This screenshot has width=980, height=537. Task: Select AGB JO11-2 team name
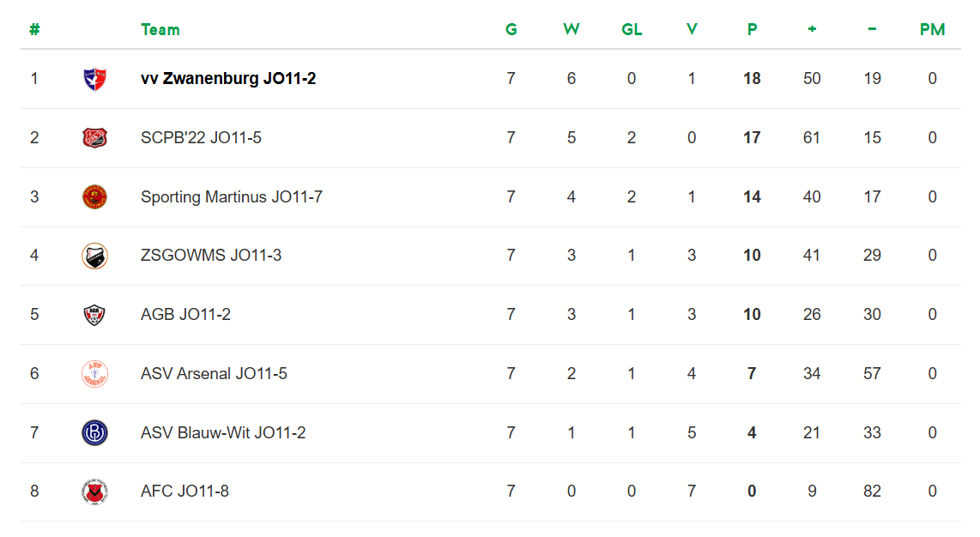[185, 315]
